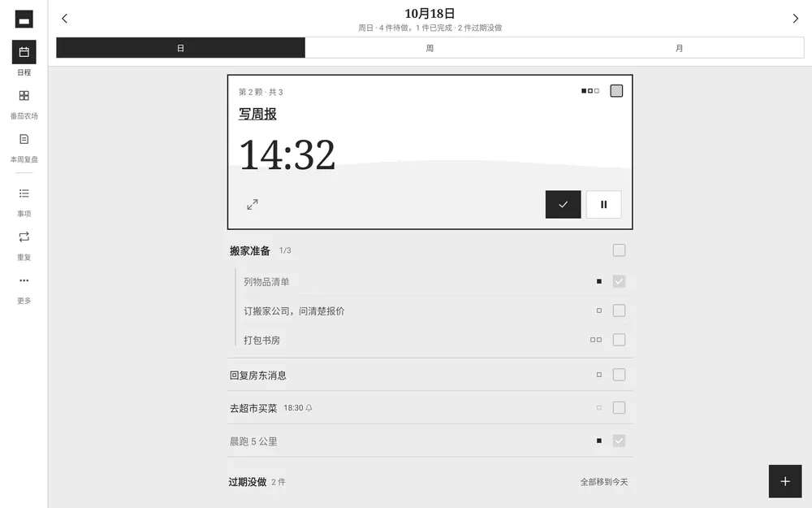Click 全部移到今天 link
The image size is (812, 508).
[x=604, y=482]
